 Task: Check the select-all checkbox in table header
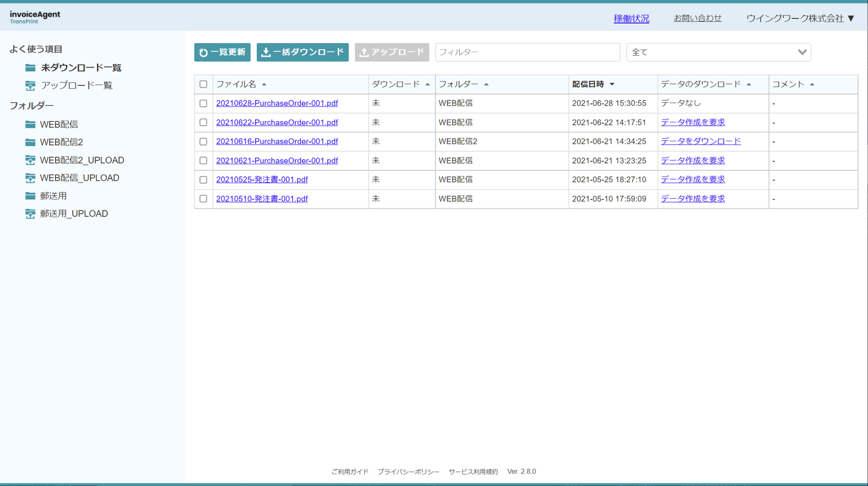pos(204,84)
